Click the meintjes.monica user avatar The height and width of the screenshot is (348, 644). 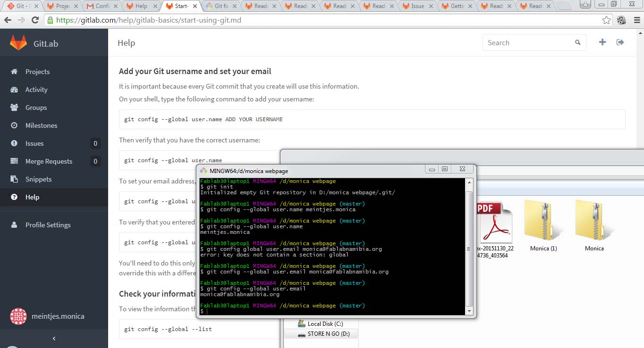[18, 316]
